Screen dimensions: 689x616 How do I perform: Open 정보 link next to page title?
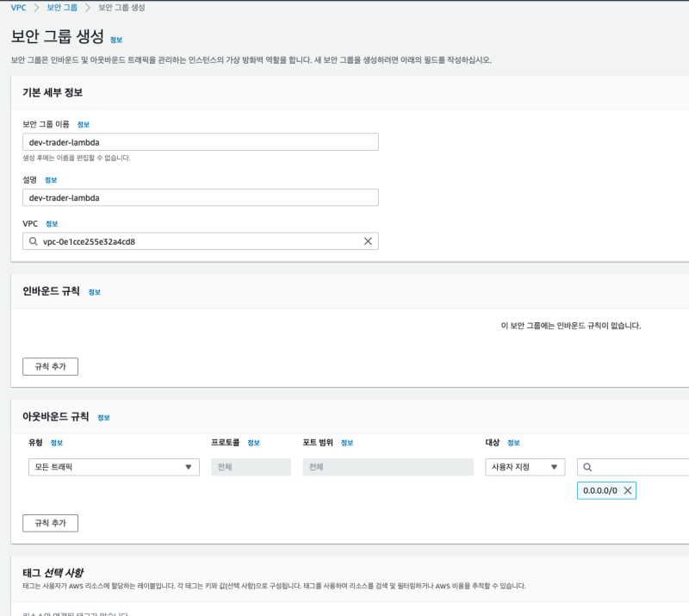tap(116, 40)
